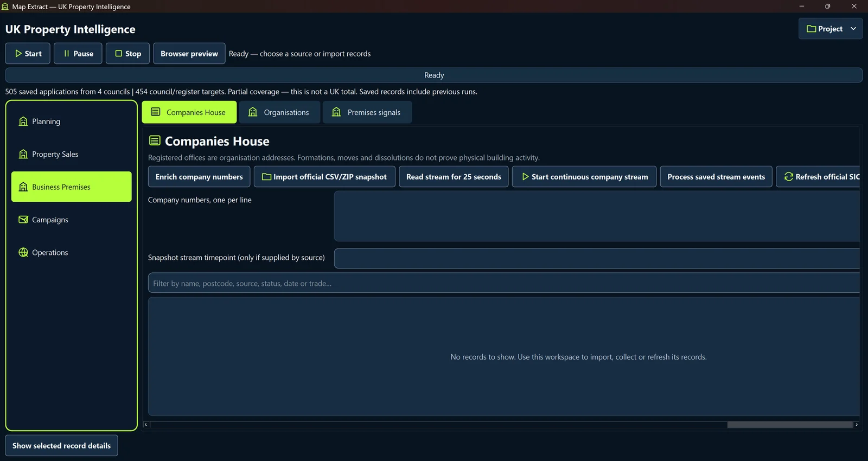The image size is (868, 461).
Task: Click the scrollbar left arrow
Action: tap(146, 425)
